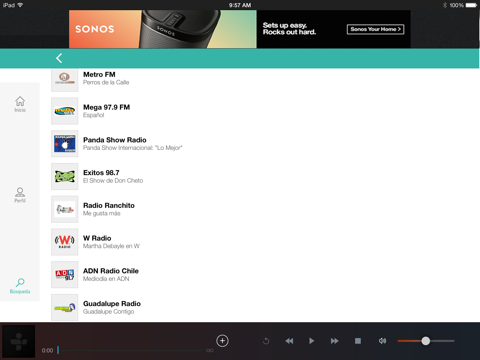Click the 'Sonos Your Home' ad button
Image resolution: width=480 pixels, height=360 pixels.
click(x=376, y=29)
